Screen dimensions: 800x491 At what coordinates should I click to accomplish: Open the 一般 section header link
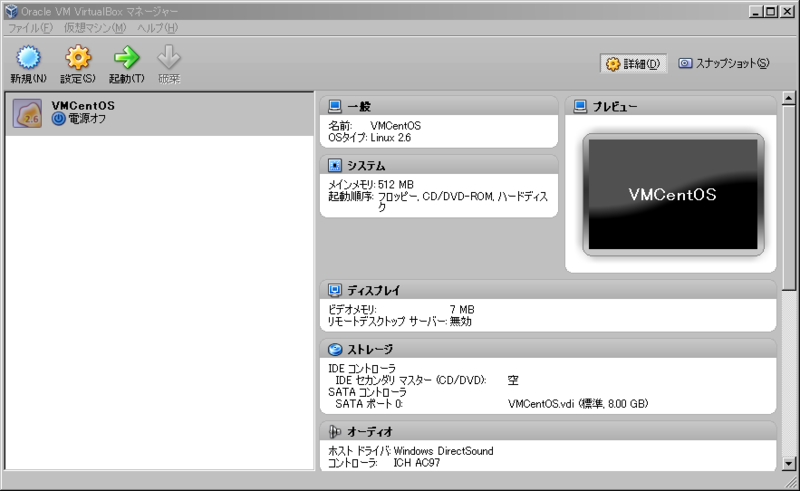point(359,106)
